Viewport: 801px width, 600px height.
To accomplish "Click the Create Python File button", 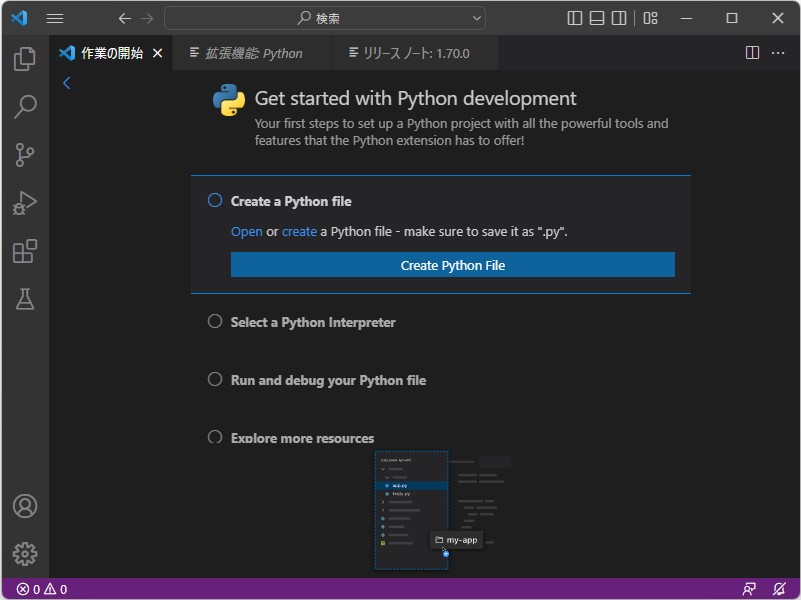I will tap(453, 264).
